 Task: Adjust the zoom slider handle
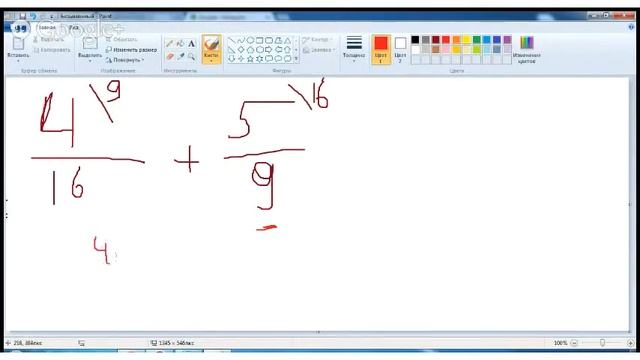tap(602, 343)
